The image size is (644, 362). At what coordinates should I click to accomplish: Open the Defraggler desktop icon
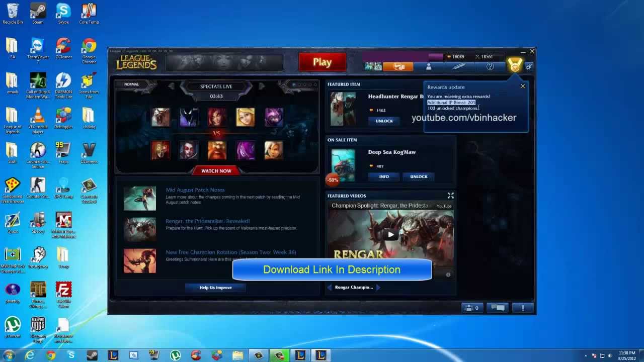[x=63, y=119]
